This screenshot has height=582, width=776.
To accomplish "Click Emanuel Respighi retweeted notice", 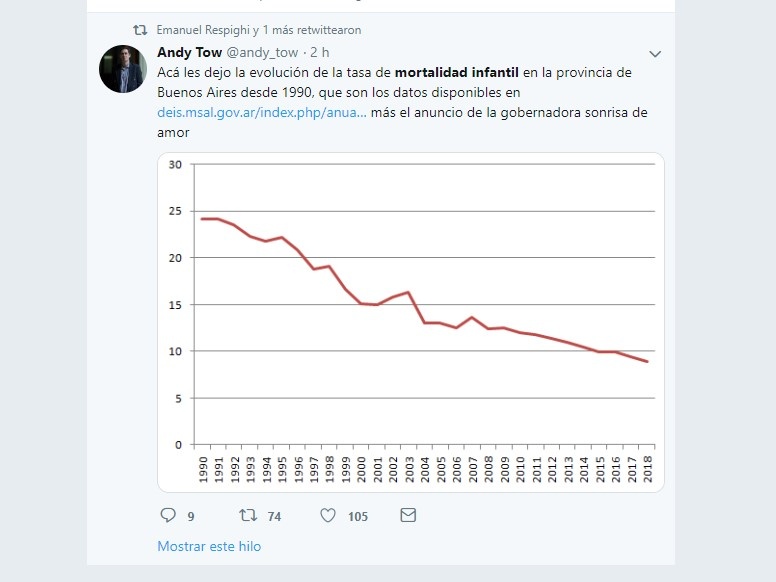I will tap(259, 30).
